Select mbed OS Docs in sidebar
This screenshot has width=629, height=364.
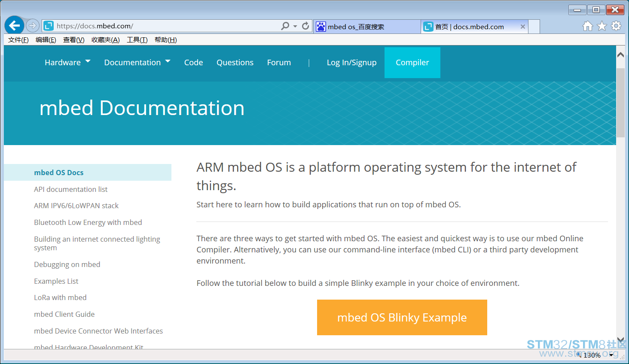coord(88,173)
